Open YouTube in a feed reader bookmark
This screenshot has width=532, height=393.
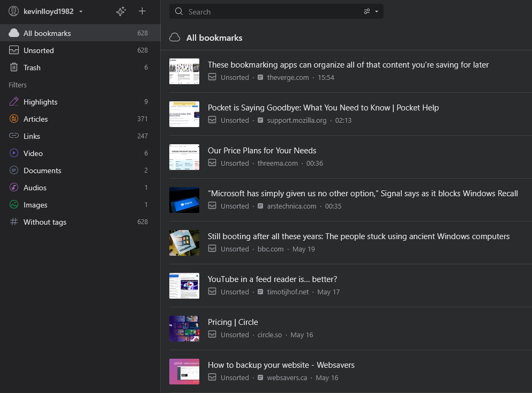pos(272,279)
